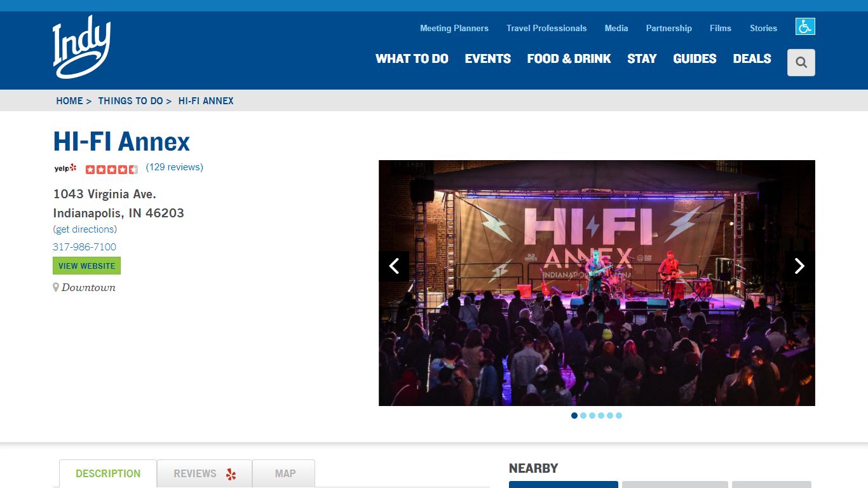Open the Partnership page
The height and width of the screenshot is (488, 868).
click(x=669, y=28)
